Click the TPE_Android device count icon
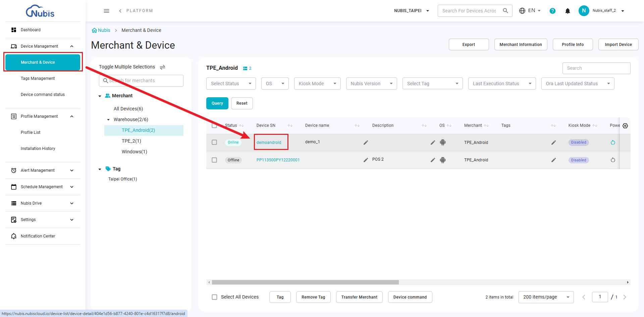 pyautogui.click(x=245, y=68)
